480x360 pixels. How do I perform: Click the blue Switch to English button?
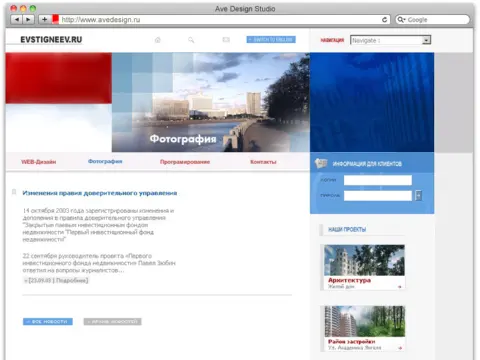tap(271, 40)
